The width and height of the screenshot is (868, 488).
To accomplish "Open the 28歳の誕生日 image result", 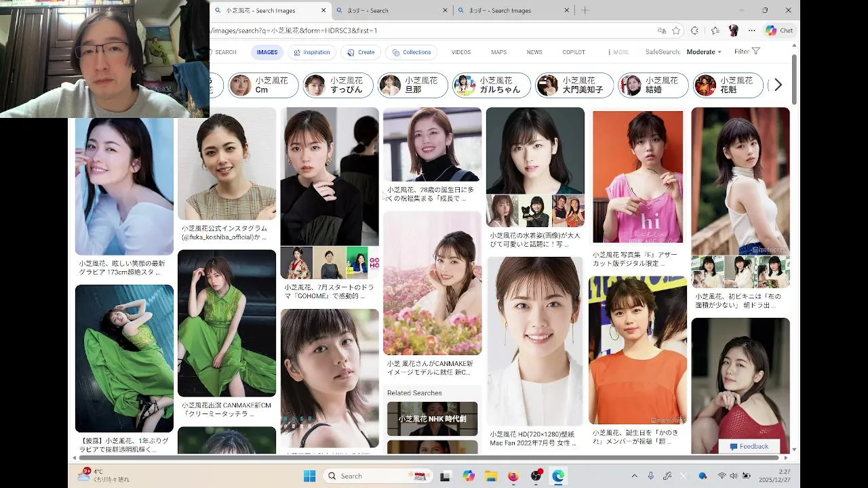I will pyautogui.click(x=432, y=144).
